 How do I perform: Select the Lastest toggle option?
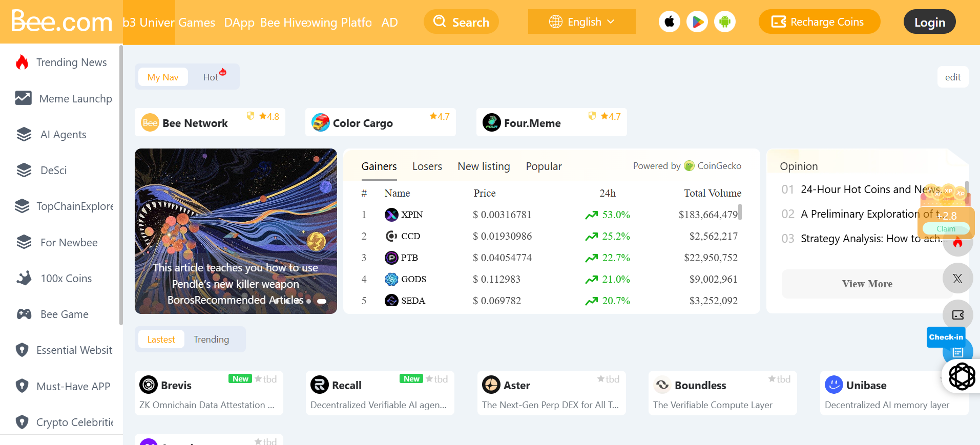point(161,340)
